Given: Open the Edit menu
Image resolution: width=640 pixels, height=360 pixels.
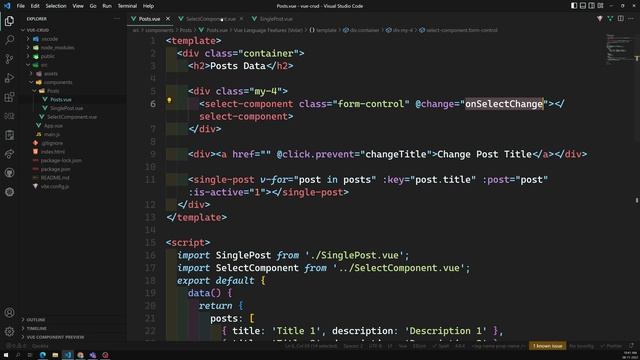Looking at the screenshot, I should pyautogui.click(x=35, y=6).
